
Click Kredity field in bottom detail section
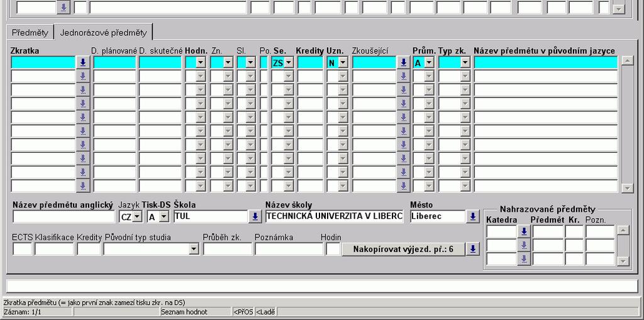click(89, 249)
